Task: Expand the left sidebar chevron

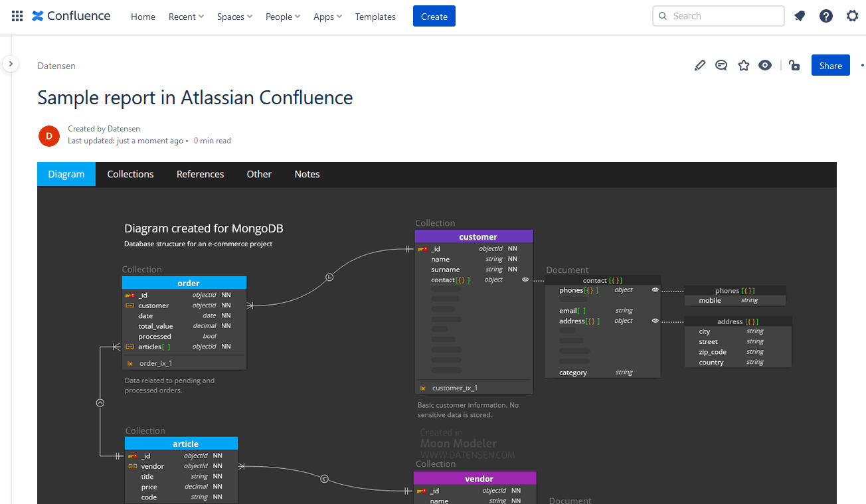Action: point(11,64)
